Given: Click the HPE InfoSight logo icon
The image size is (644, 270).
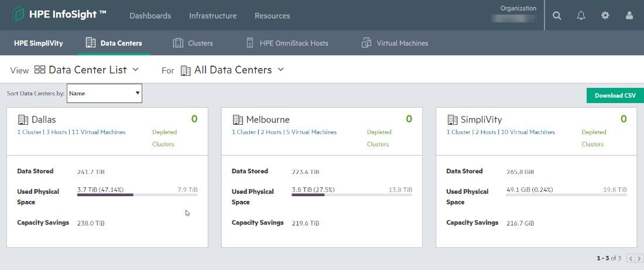Looking at the screenshot, I should 18,14.
